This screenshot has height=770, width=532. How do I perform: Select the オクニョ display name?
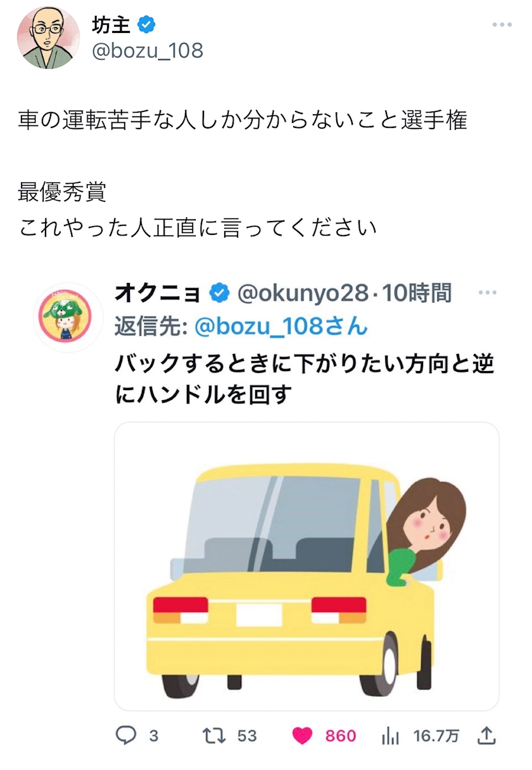pos(158,293)
